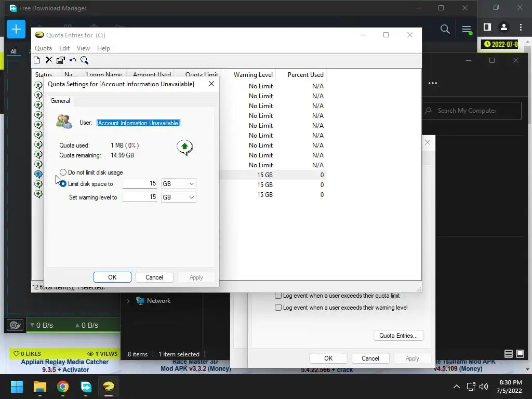Click the user profile icon in the top bar
This screenshot has height=399, width=532.
(x=504, y=27)
